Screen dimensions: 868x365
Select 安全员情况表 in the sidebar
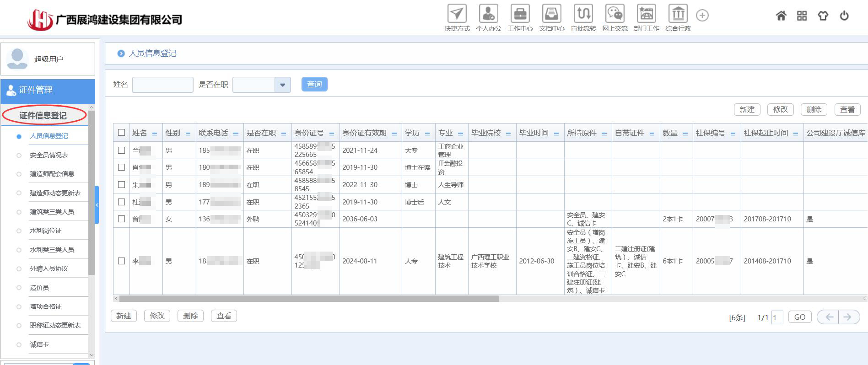(49, 155)
